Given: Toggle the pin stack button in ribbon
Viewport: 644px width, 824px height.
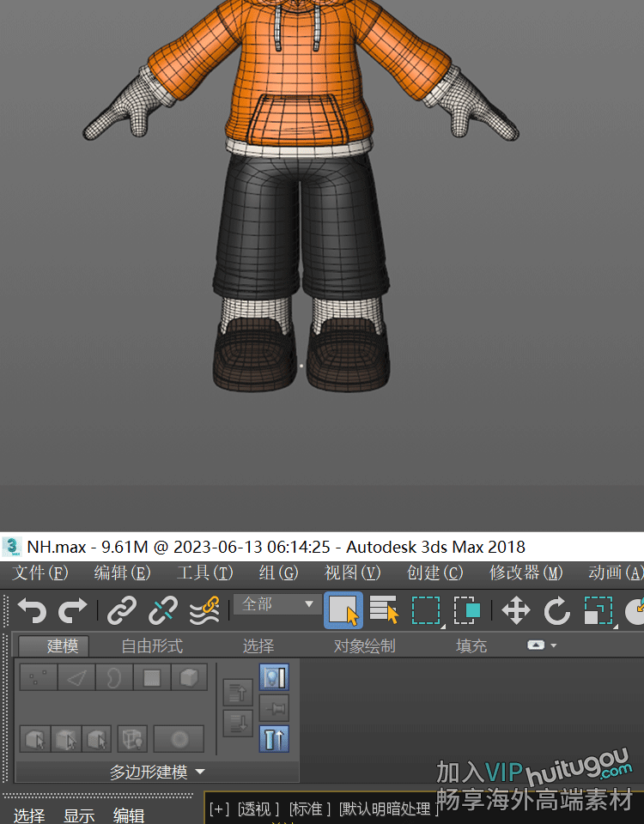Looking at the screenshot, I should [x=274, y=708].
